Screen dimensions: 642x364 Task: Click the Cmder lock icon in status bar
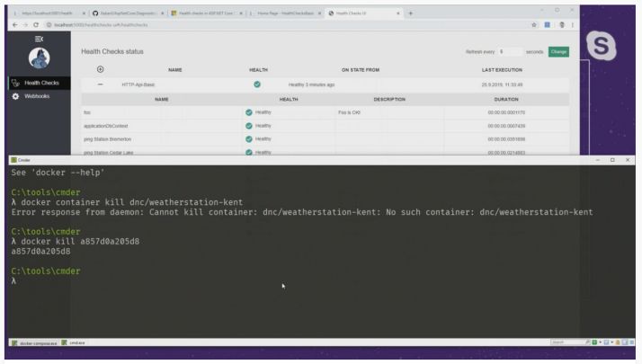point(618,342)
